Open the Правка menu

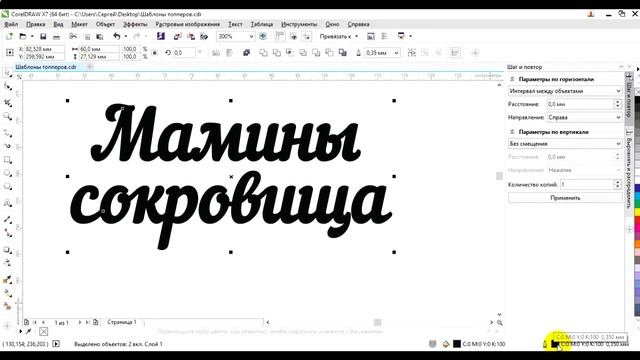36,24
